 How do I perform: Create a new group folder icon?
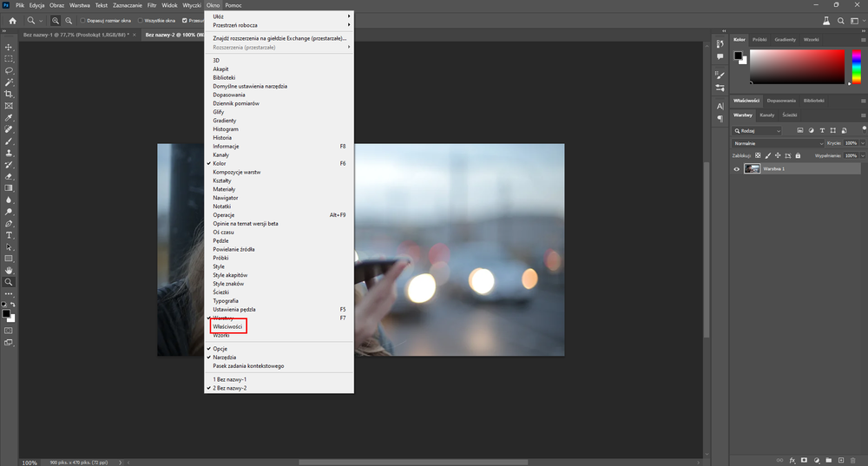tap(829, 460)
